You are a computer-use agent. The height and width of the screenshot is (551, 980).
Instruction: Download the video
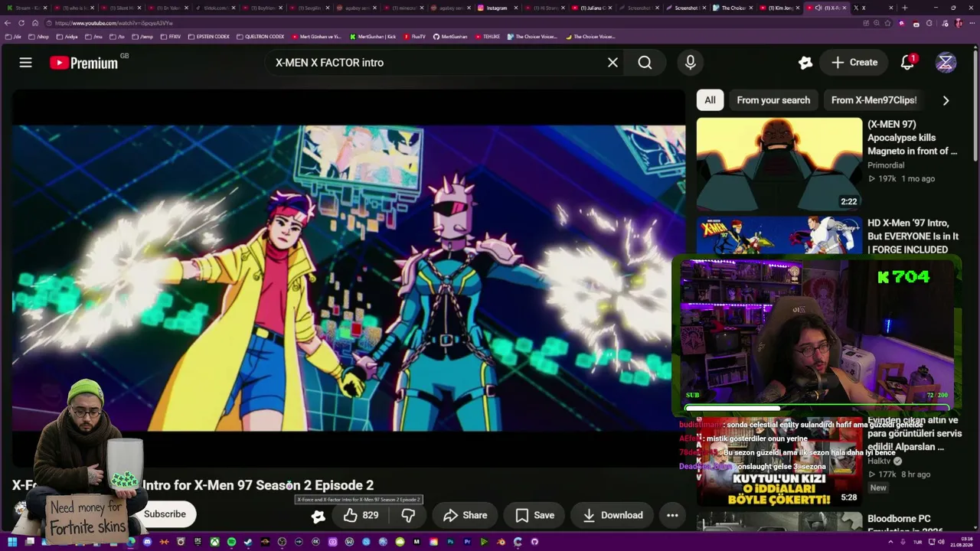coord(612,516)
